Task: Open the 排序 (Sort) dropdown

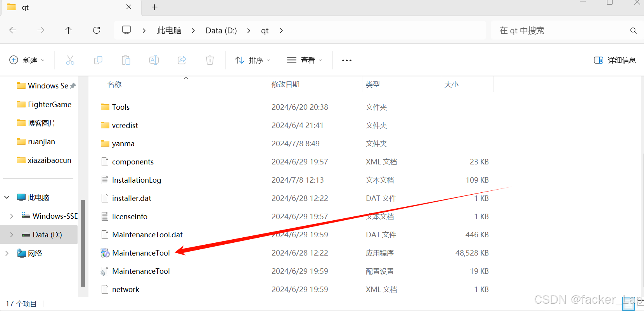Action: (x=253, y=60)
